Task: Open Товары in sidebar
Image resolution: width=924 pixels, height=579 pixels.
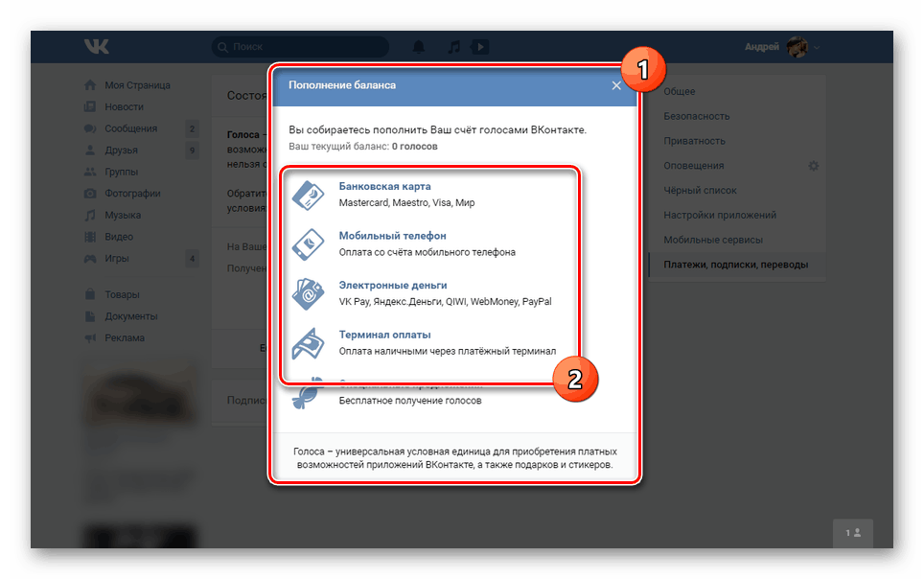Action: click(122, 294)
